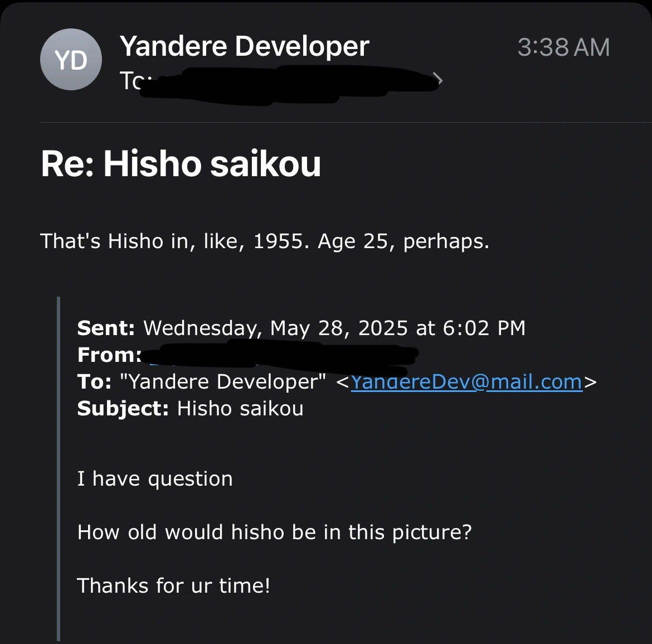Tap the vertical quote bar
Image resolution: width=652 pixels, height=644 pixels.
click(x=58, y=468)
